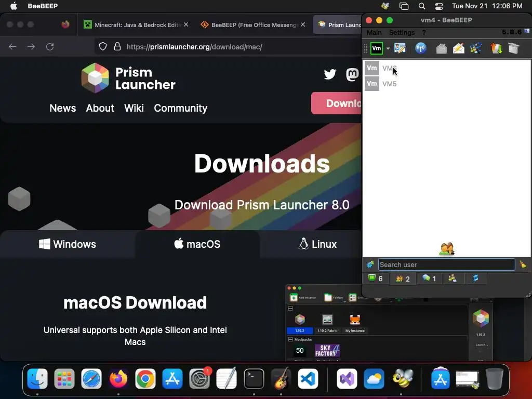The height and width of the screenshot is (399, 532).
Task: Open the status dropdown arrow beside Vm icon
Action: tap(388, 48)
